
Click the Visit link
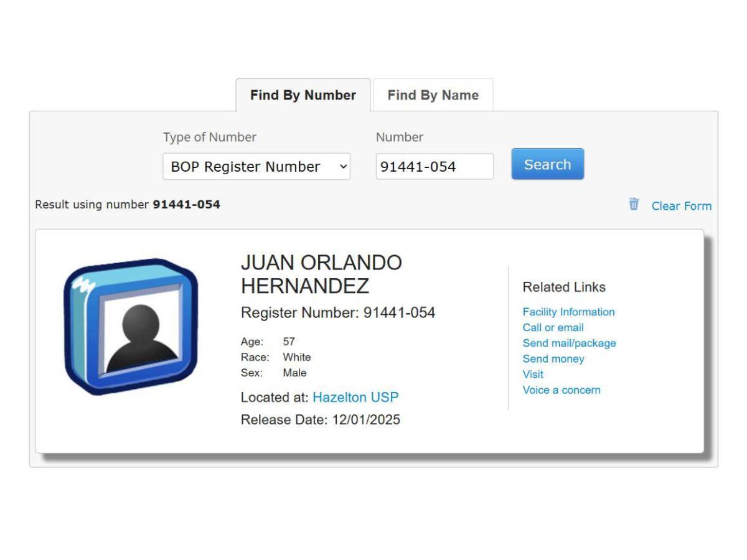(533, 374)
